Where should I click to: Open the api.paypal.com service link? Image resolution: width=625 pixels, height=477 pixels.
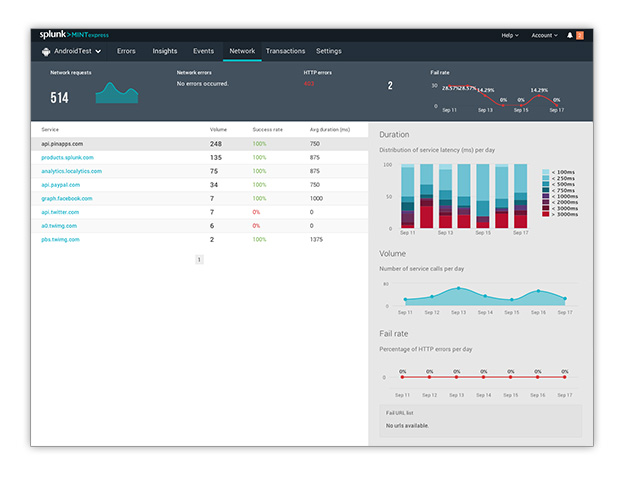point(61,185)
